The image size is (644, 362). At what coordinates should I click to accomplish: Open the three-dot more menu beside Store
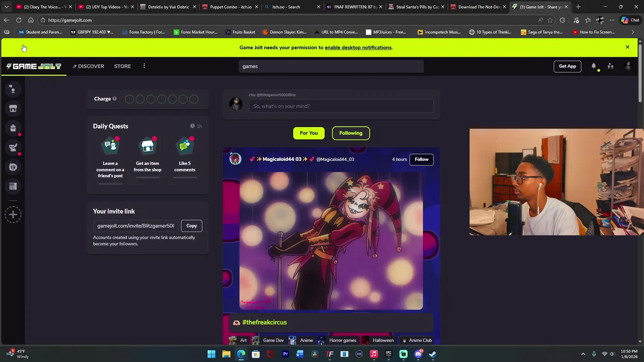[144, 66]
